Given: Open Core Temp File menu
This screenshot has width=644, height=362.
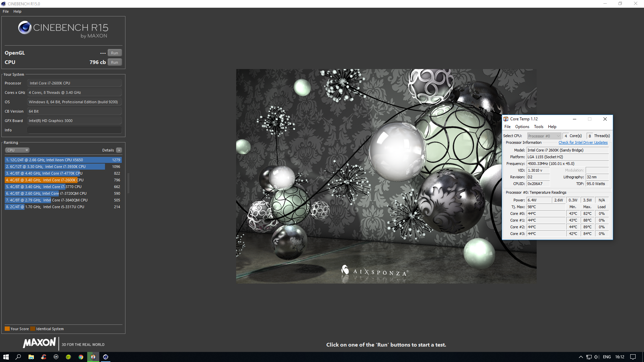Looking at the screenshot, I should [x=507, y=127].
